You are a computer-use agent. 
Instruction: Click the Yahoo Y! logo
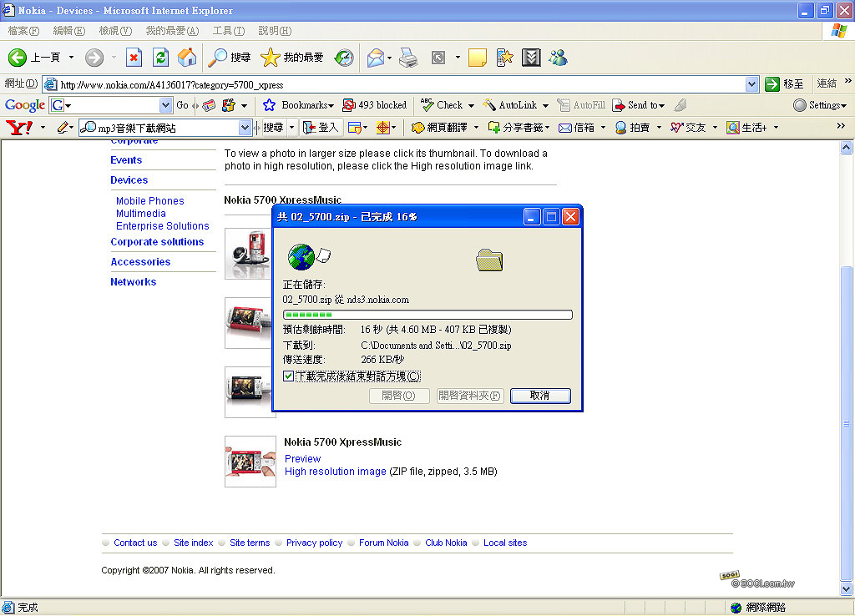tap(19, 128)
